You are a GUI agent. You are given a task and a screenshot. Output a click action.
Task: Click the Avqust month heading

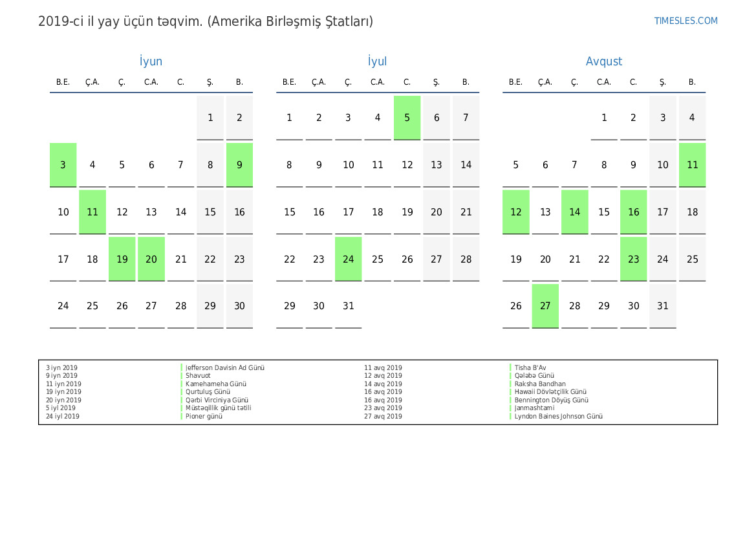pyautogui.click(x=603, y=61)
